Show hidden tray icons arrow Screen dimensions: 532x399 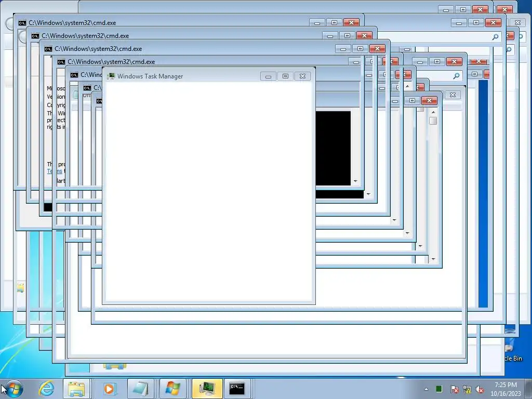click(426, 389)
